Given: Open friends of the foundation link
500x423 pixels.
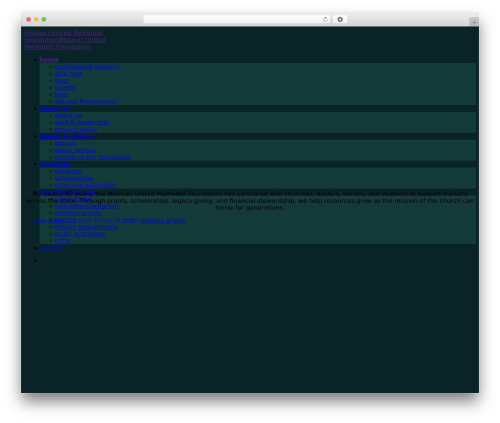Looking at the screenshot, I should (x=93, y=157).
